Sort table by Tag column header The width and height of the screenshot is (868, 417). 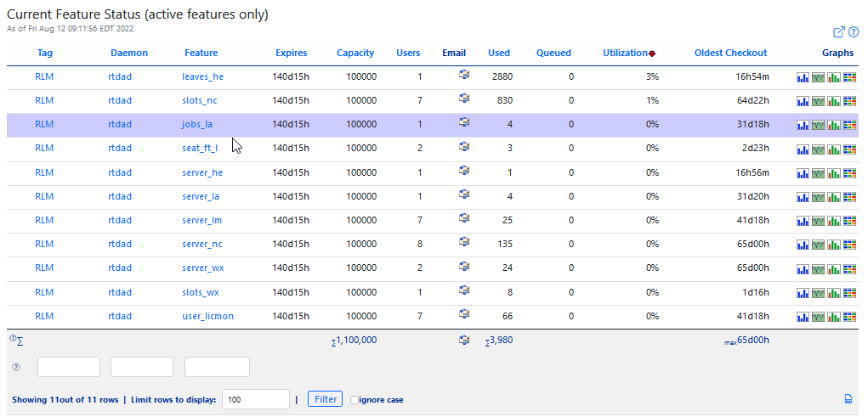[x=45, y=54]
